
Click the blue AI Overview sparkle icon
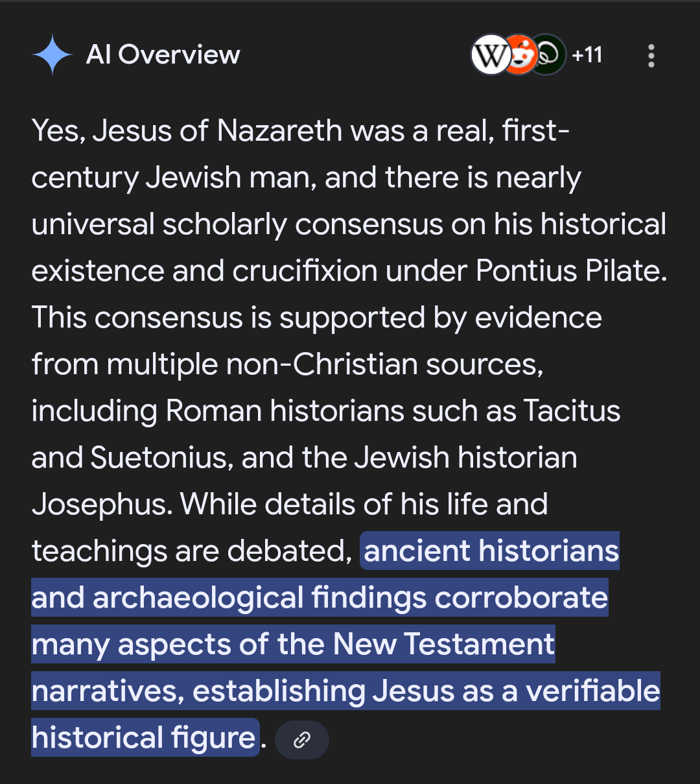(52, 55)
